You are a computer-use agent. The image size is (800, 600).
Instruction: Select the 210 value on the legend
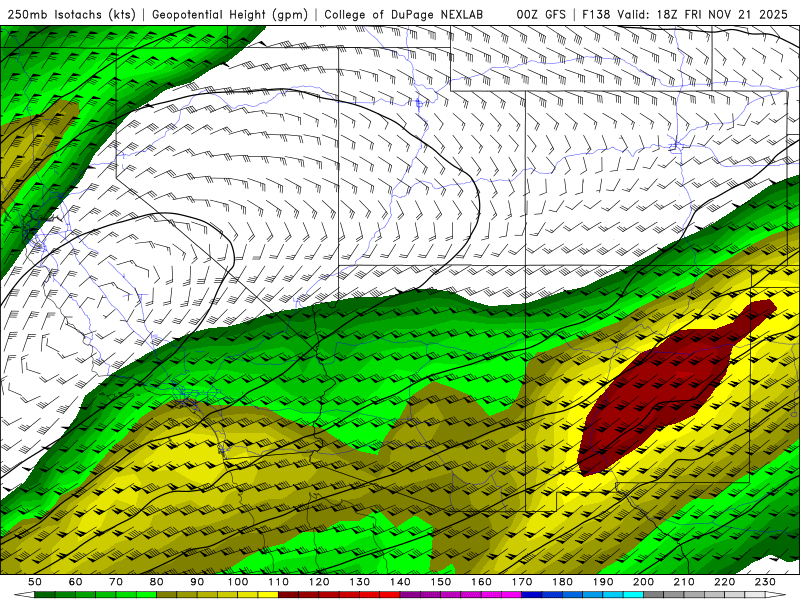[684, 582]
